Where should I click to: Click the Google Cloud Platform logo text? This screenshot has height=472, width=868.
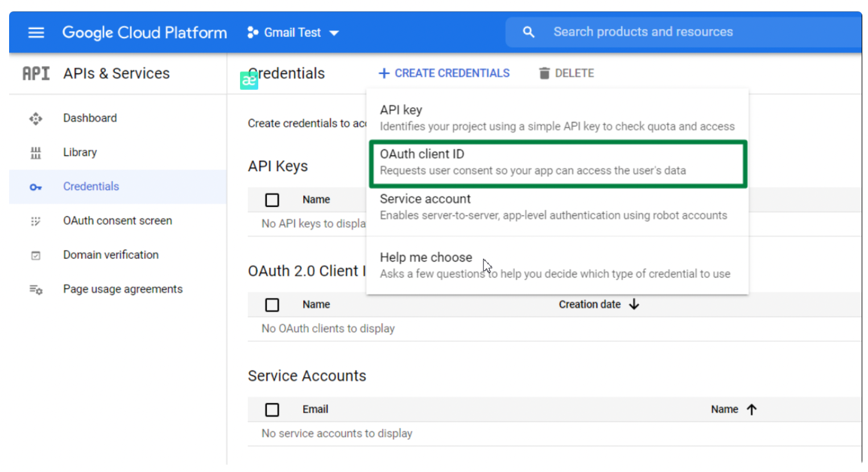tap(144, 33)
